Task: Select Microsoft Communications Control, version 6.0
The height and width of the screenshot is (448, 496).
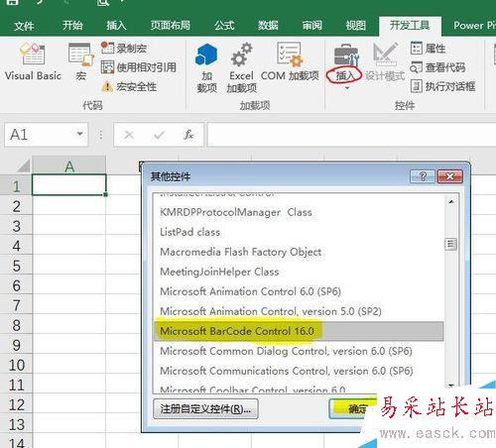Action: [299, 371]
